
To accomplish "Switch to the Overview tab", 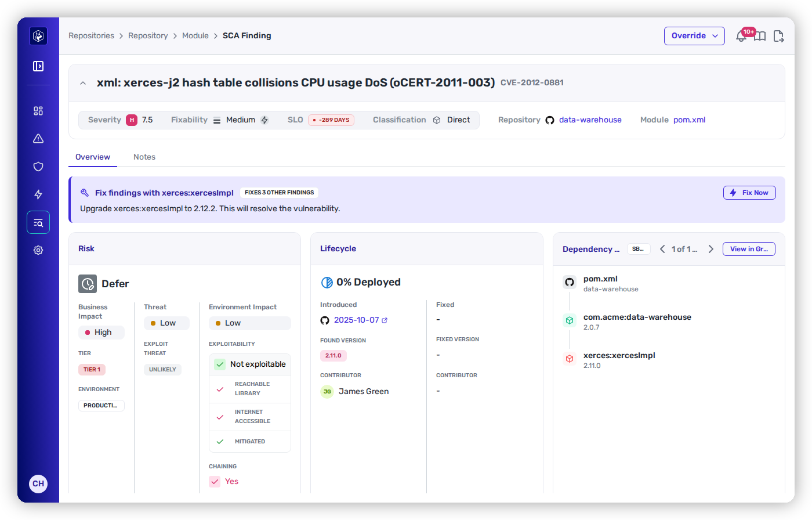I will tap(93, 157).
